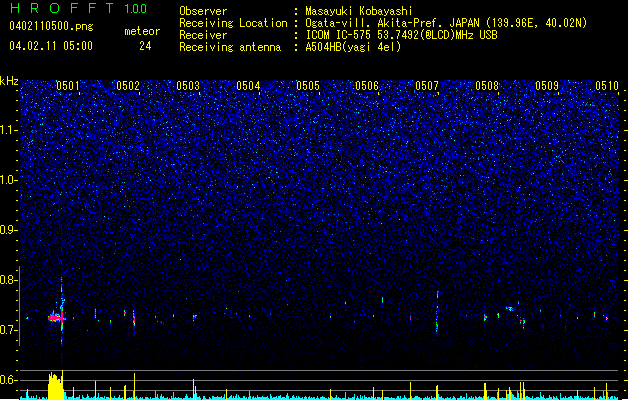
Task: Click the ICOM IC-575 receiver text
Action: coord(401,35)
